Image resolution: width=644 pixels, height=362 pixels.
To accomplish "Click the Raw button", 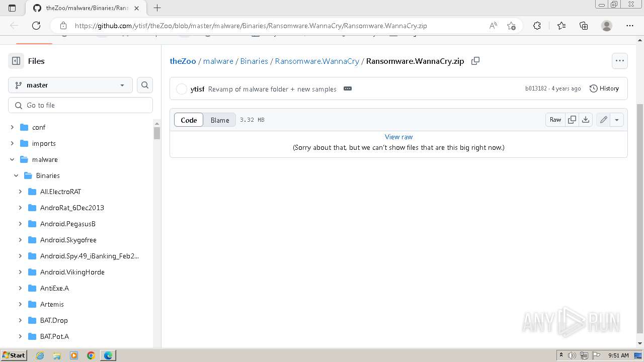I will [x=555, y=120].
